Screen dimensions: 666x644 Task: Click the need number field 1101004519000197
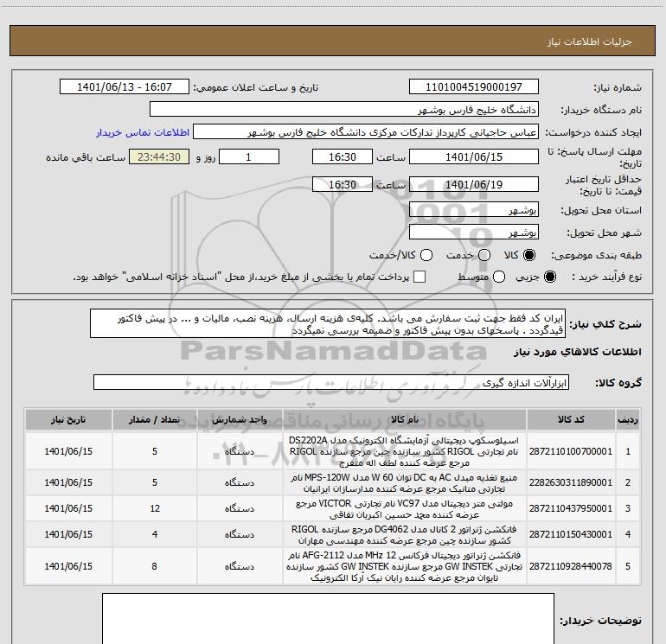coord(474,87)
